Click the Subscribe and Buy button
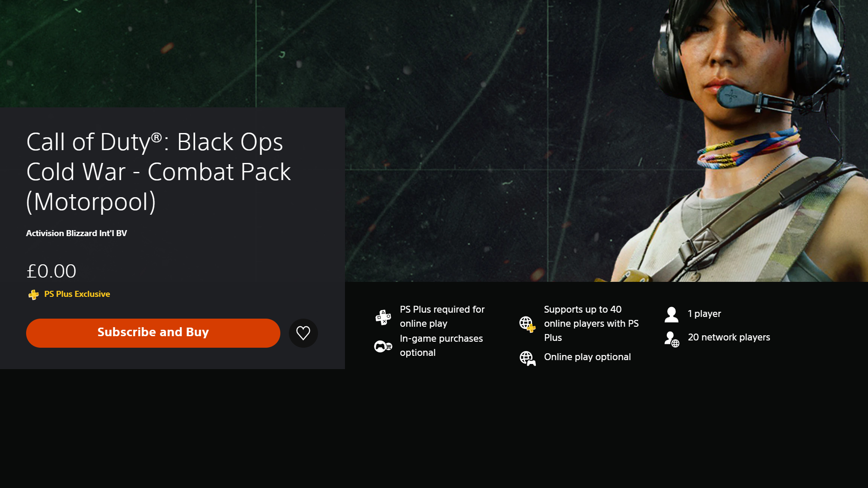The width and height of the screenshot is (868, 488). (153, 333)
